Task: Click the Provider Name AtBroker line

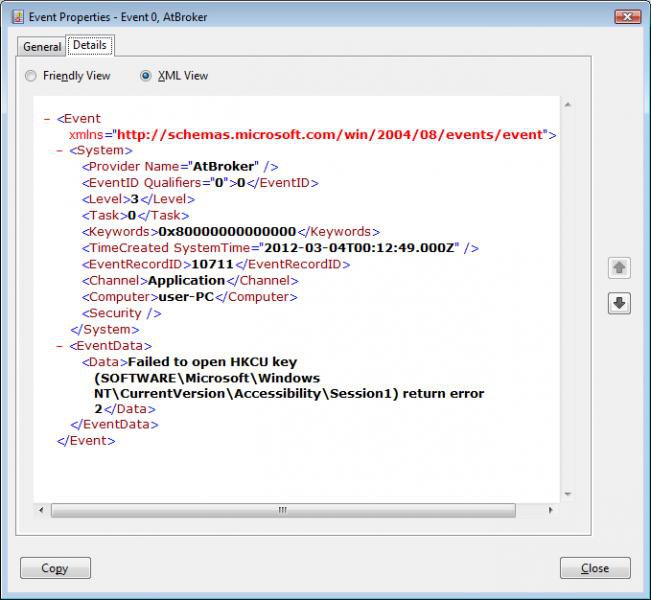Action: pyautogui.click(x=180, y=167)
